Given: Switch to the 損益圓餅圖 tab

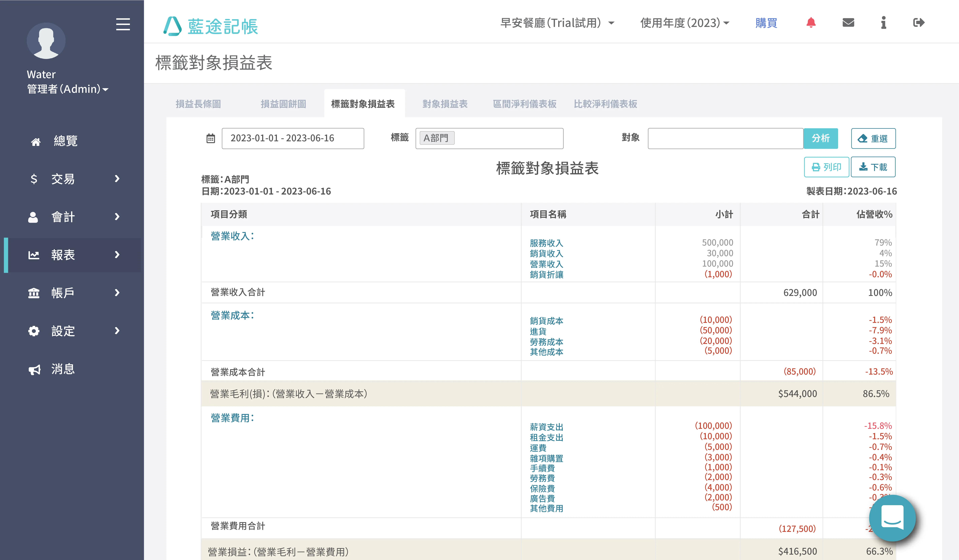Looking at the screenshot, I should (x=284, y=104).
